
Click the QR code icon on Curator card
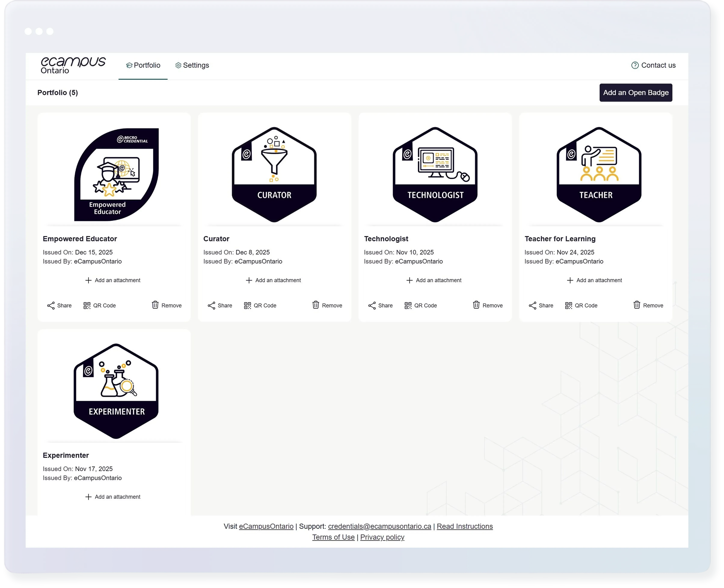(248, 306)
